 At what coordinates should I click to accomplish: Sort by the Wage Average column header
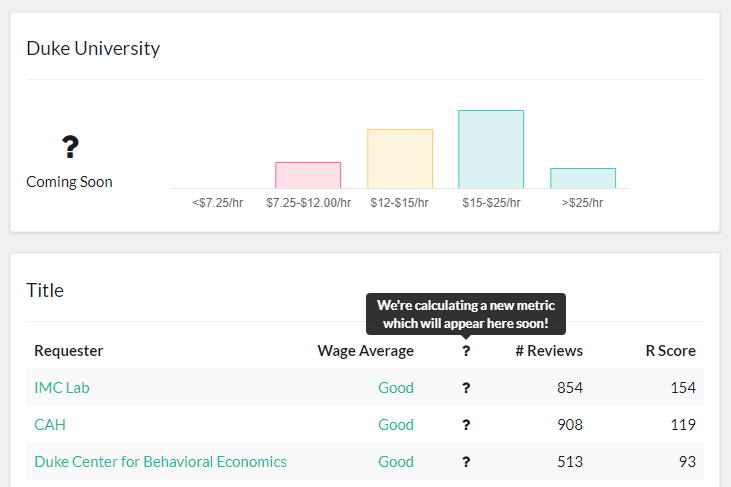pyautogui.click(x=366, y=351)
